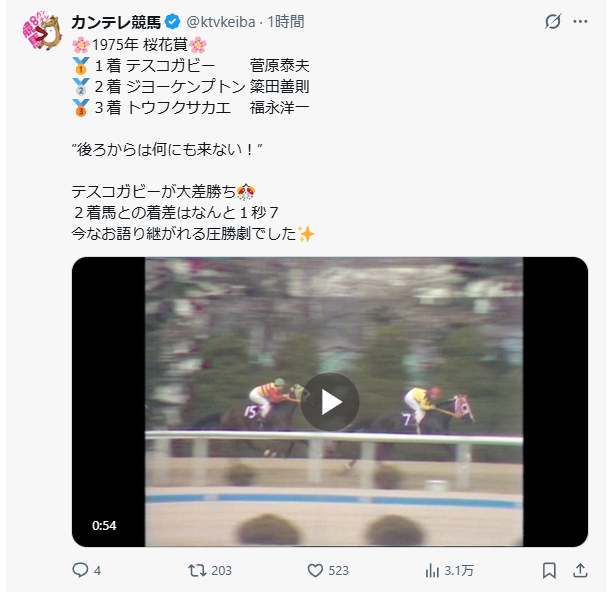Play the horse race video
610x592 pixels.
coord(330,402)
